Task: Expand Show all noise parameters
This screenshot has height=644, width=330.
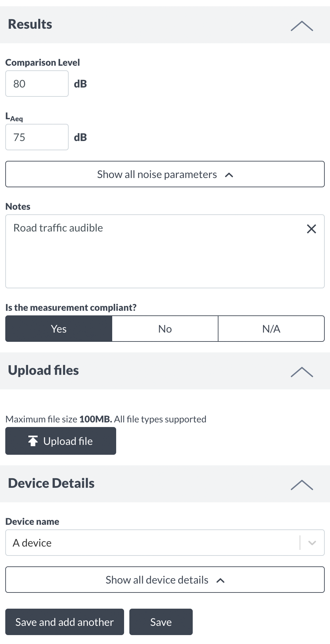Action: click(165, 174)
